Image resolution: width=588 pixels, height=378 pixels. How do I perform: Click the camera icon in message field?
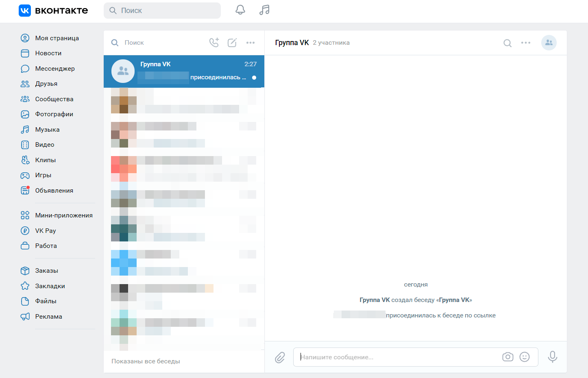tap(507, 357)
